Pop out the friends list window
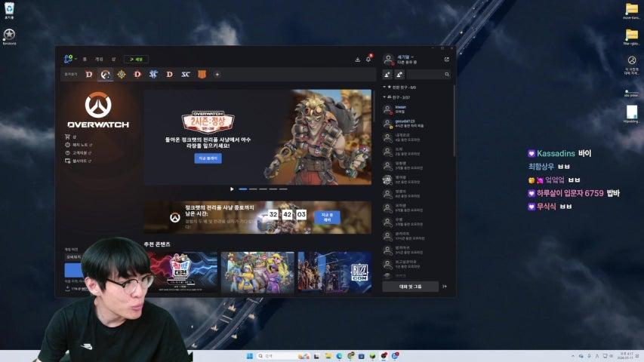644x362 pixels. click(446, 59)
